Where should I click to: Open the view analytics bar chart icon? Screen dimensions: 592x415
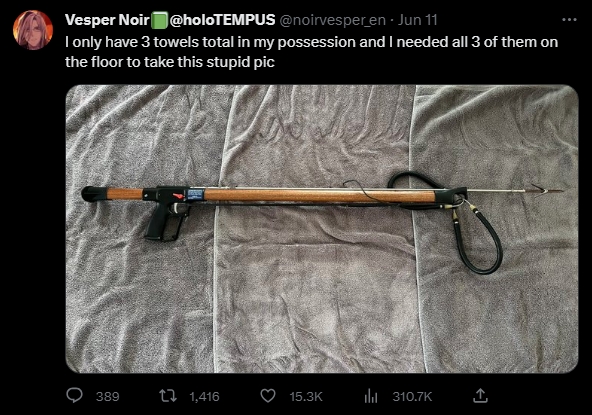[371, 396]
